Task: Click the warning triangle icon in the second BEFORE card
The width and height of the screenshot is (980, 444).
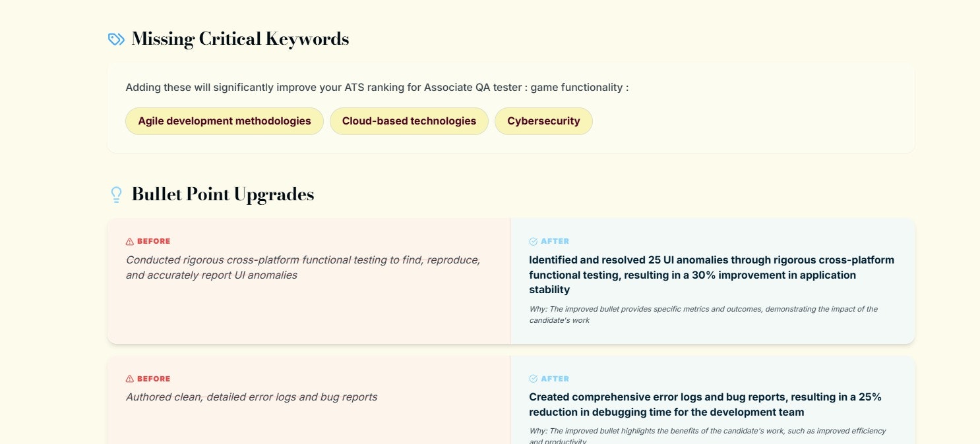Action: point(129,378)
